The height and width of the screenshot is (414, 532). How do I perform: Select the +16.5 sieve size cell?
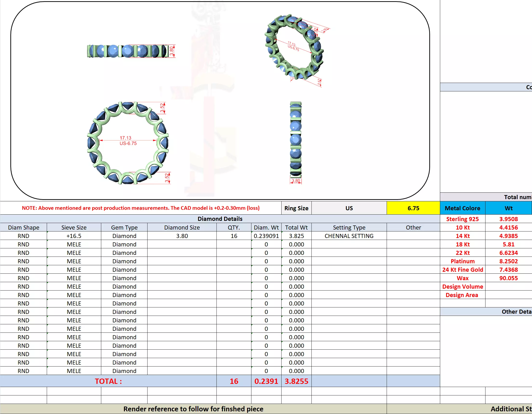(x=74, y=236)
